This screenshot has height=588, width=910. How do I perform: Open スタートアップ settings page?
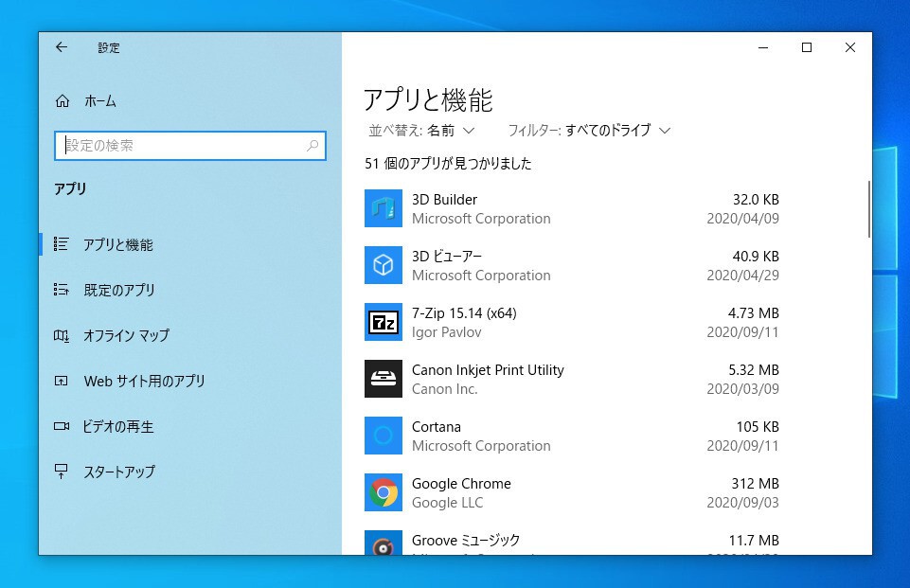[x=118, y=472]
